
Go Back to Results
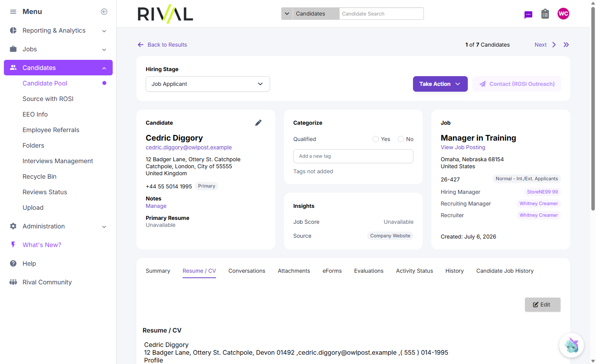tap(162, 45)
